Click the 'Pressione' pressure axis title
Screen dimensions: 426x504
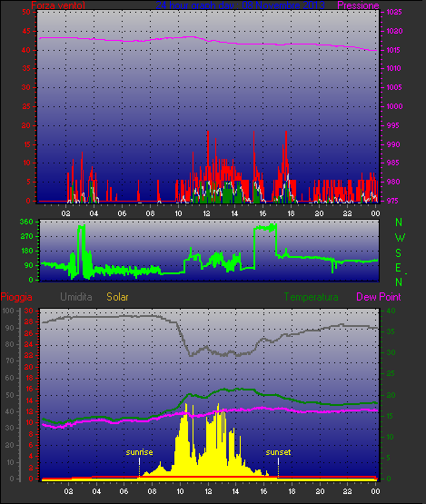point(358,5)
